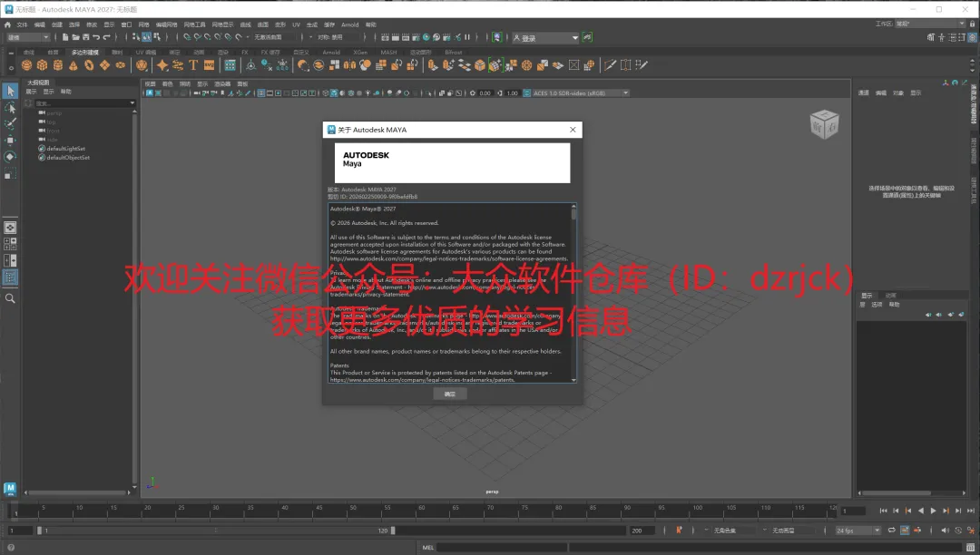
Task: Open the login account dropdown
Action: pos(546,38)
